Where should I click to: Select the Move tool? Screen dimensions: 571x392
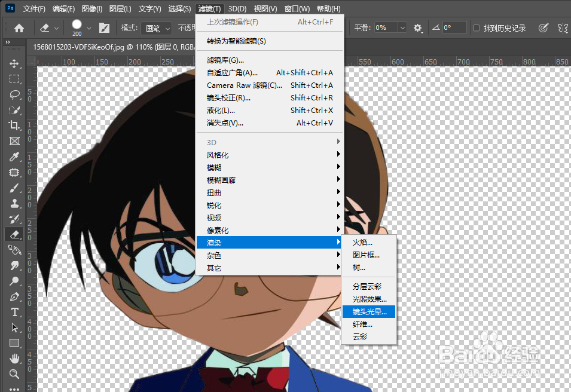(14, 64)
